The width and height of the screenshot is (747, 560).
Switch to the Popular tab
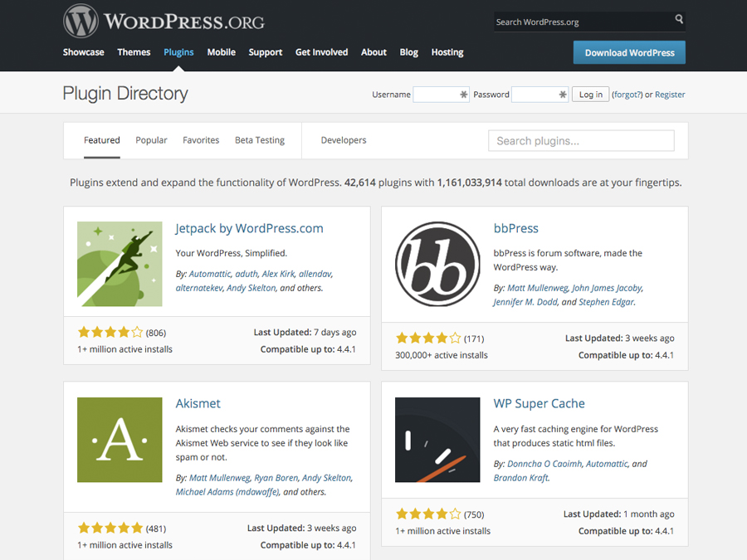(151, 140)
